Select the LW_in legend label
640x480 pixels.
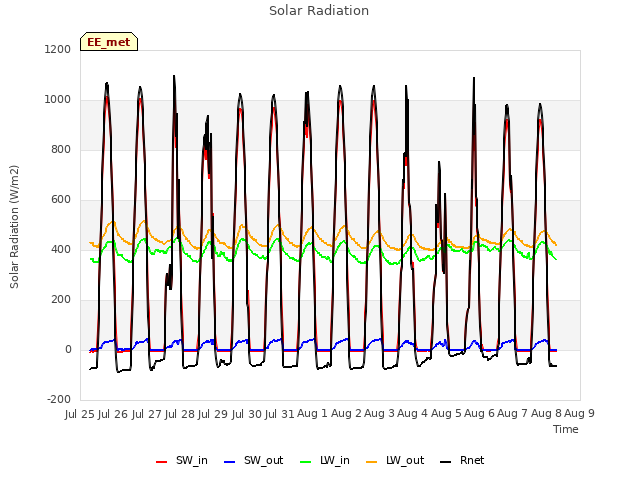(335, 460)
